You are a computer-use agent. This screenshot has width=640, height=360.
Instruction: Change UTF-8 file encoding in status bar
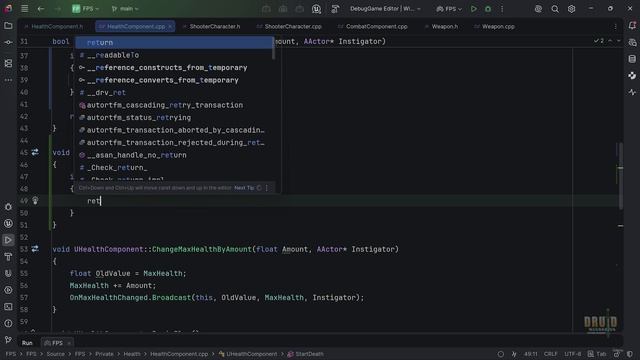pos(573,354)
